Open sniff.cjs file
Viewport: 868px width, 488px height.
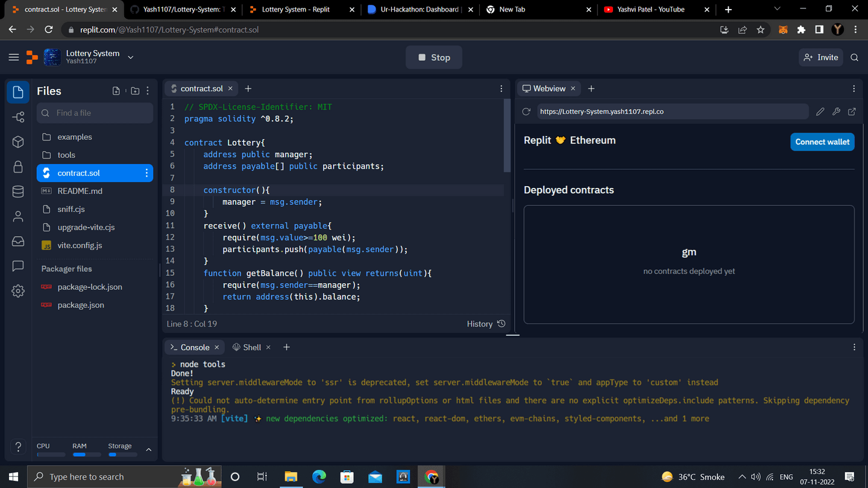95,209
